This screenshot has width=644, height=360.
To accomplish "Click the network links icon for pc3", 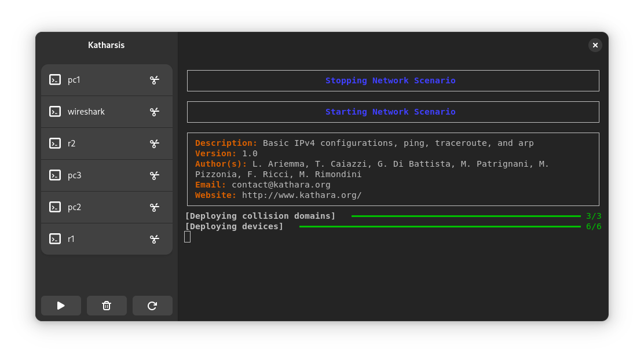I will click(155, 175).
